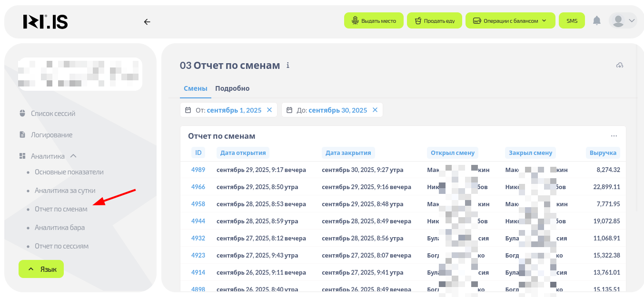Open user avatar account menu
This screenshot has height=297, width=644.
pos(623,20)
